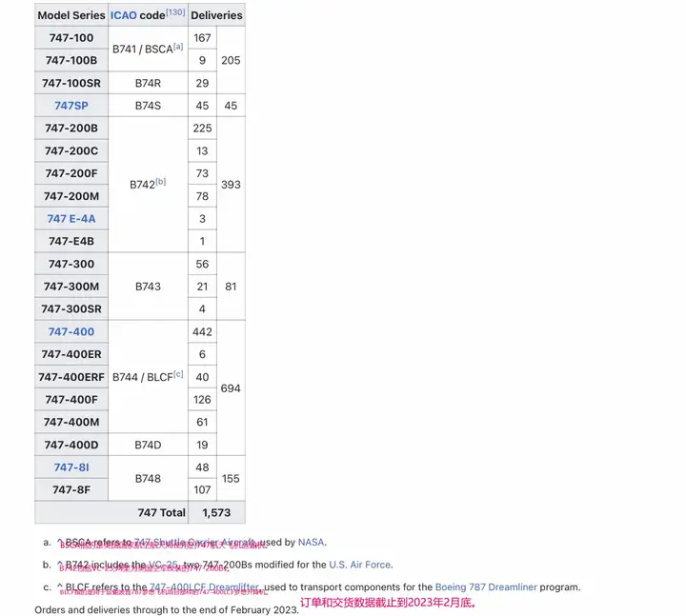686x616 pixels.
Task: Select the 'Orders and deliveries through' sentence
Action: coord(167,610)
